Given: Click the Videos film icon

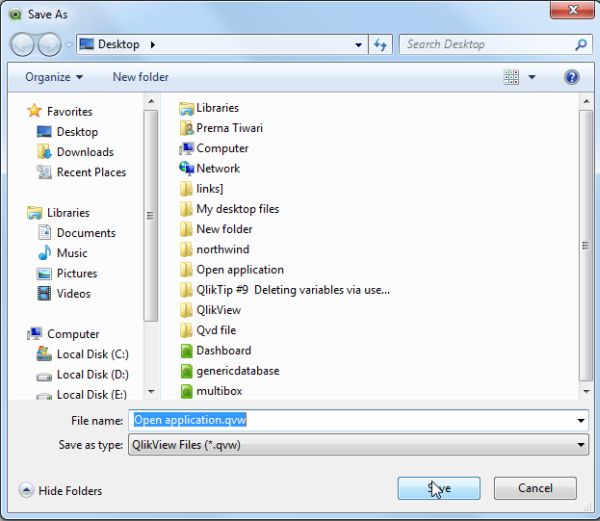Looking at the screenshot, I should pos(44,293).
